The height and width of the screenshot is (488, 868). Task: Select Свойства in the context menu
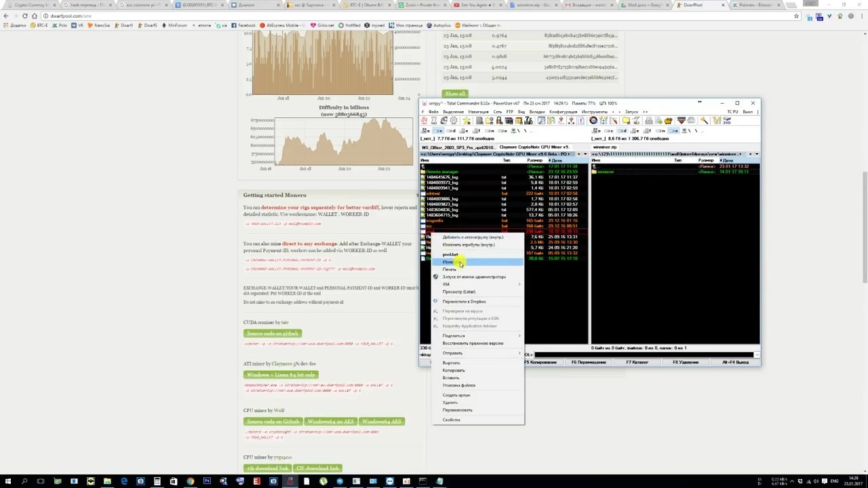click(451, 420)
